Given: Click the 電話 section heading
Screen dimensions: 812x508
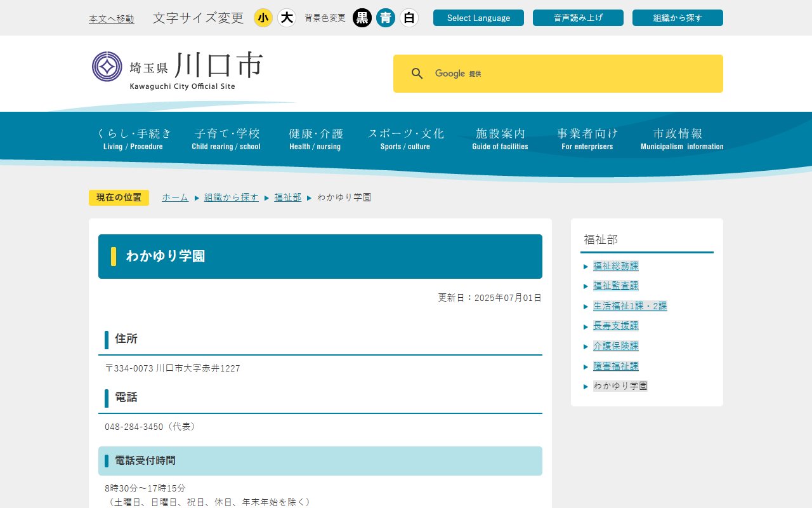Looking at the screenshot, I should 126,398.
